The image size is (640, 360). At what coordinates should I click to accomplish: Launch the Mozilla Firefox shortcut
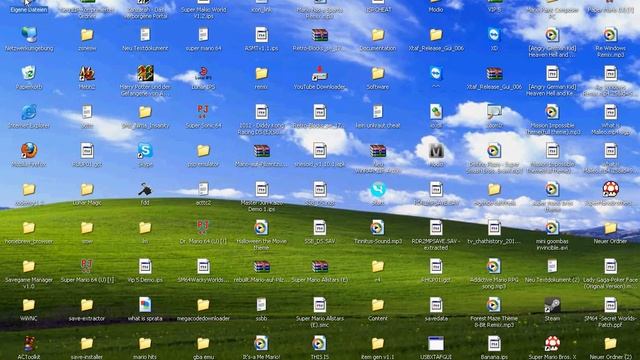[x=29, y=151]
